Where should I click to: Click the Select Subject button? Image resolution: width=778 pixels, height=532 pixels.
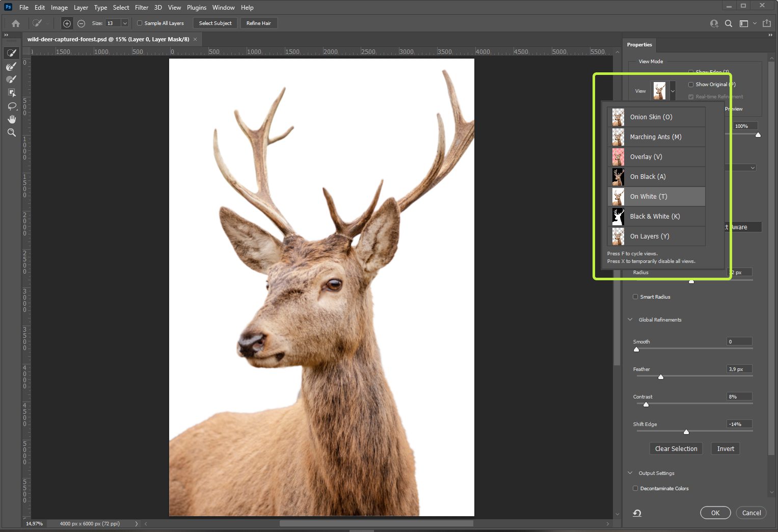tap(215, 23)
